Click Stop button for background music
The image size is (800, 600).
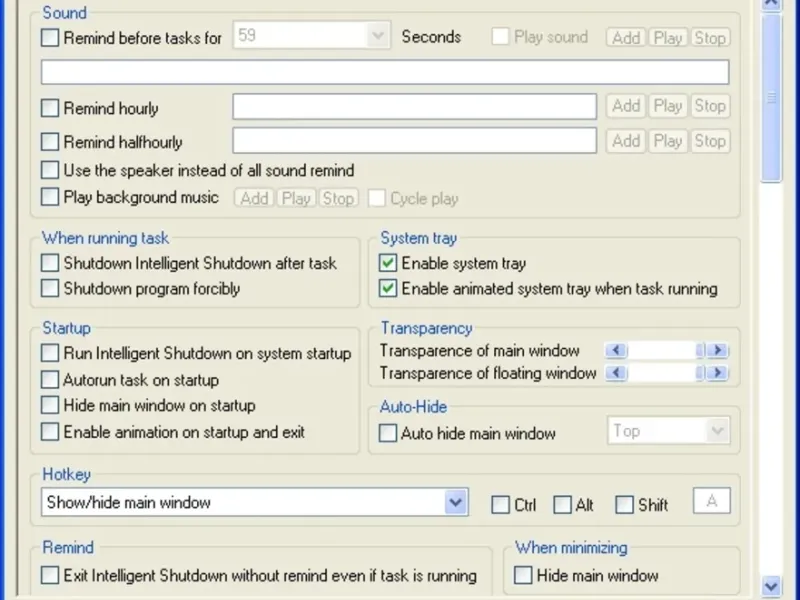pos(338,198)
